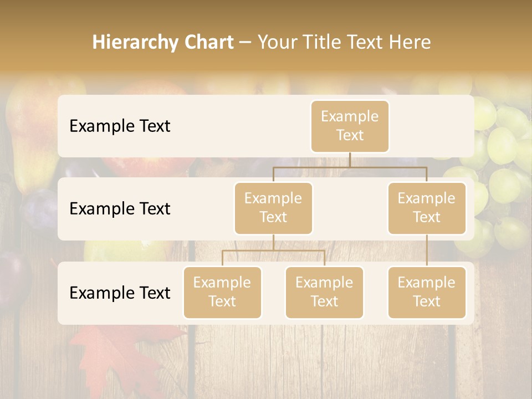The image size is (532, 399).
Task: Select the connector branching to the bottom-left boxes
Action: [x=273, y=251]
